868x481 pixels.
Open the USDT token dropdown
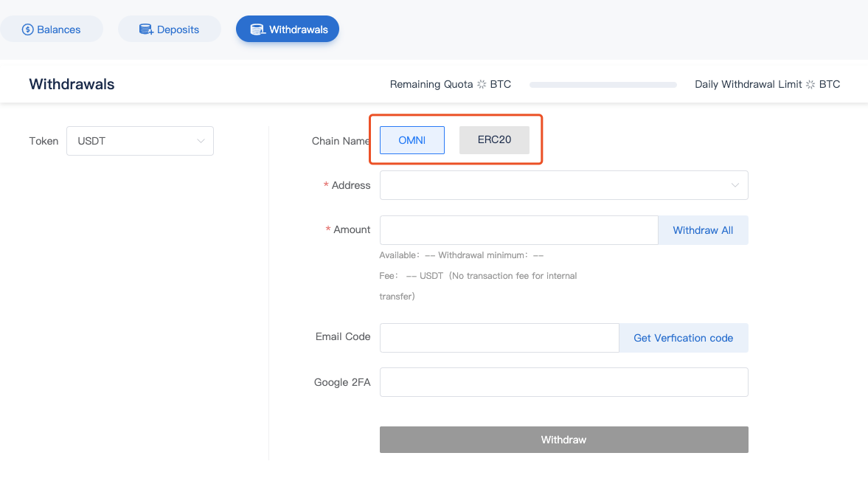tap(139, 141)
